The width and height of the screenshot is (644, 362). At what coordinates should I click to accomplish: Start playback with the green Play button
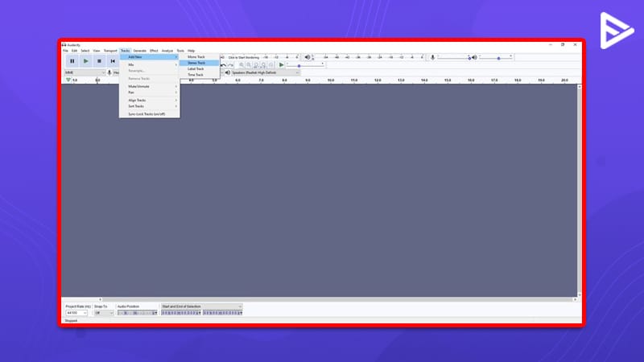pyautogui.click(x=86, y=61)
